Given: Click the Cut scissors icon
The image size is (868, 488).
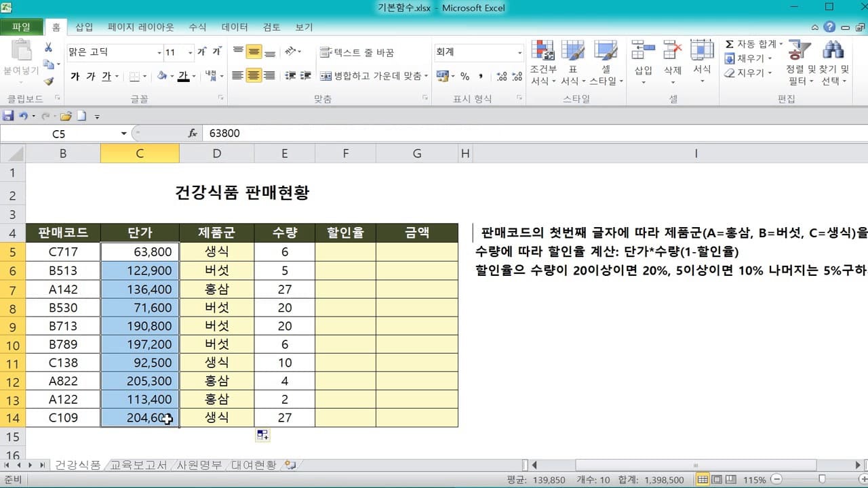Looking at the screenshot, I should tap(48, 47).
